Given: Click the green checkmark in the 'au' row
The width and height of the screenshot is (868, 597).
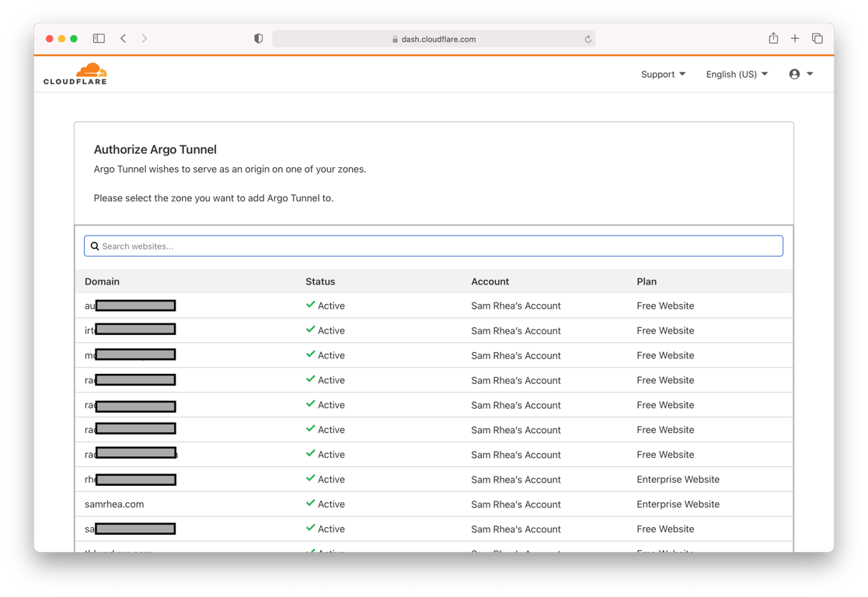Looking at the screenshot, I should (311, 305).
